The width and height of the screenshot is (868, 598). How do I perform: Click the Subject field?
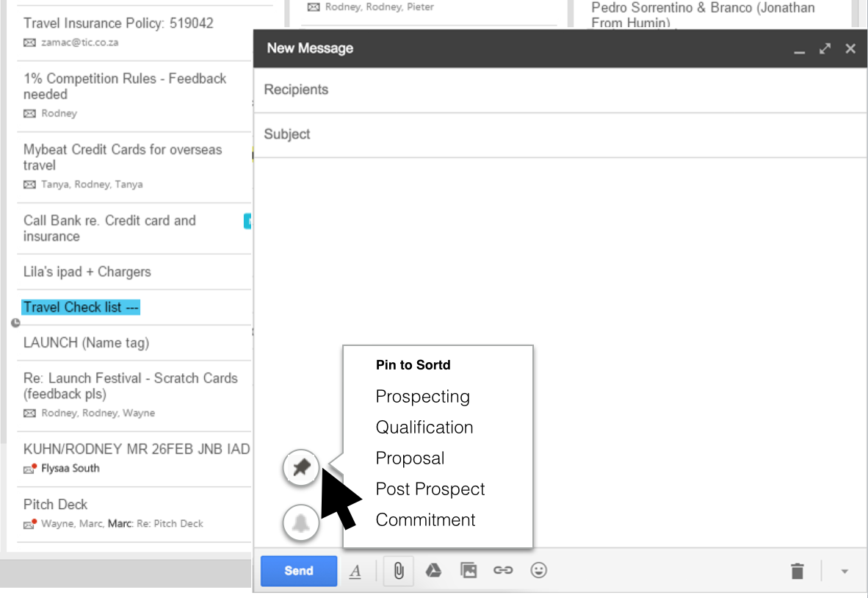point(558,134)
